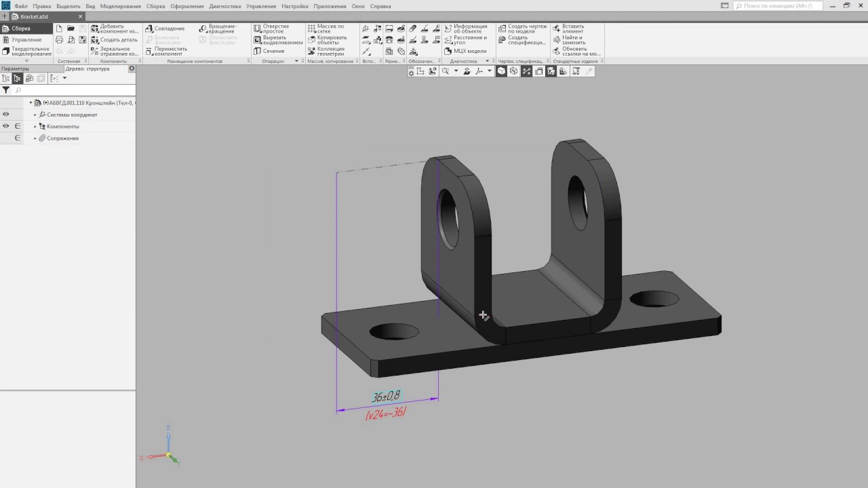
Task: Expand the toolbar sets list chevron
Action: (x=26, y=61)
